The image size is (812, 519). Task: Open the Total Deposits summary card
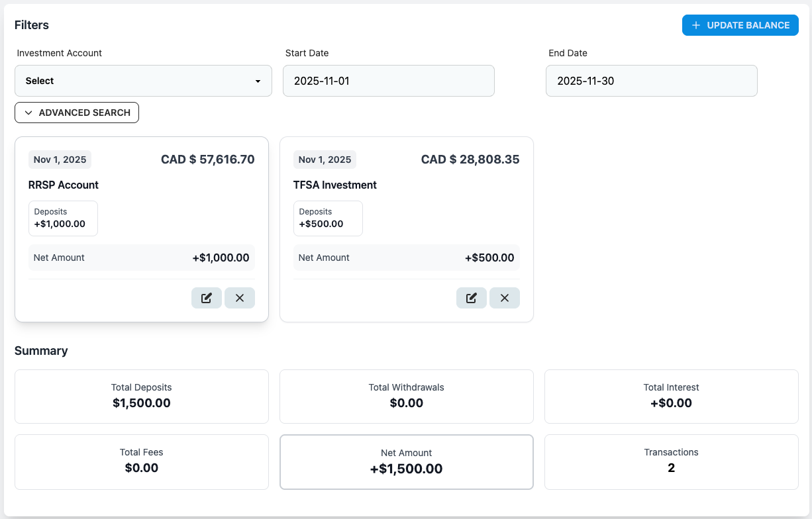142,396
